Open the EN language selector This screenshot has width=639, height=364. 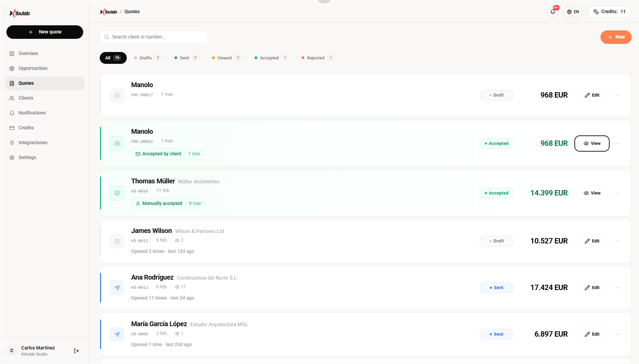(x=573, y=11)
